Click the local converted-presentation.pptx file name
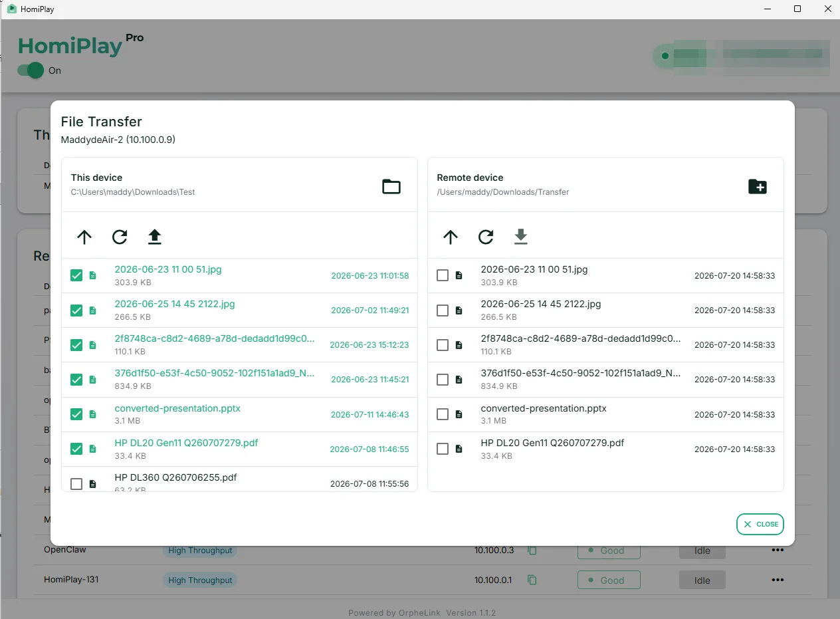 pos(177,408)
